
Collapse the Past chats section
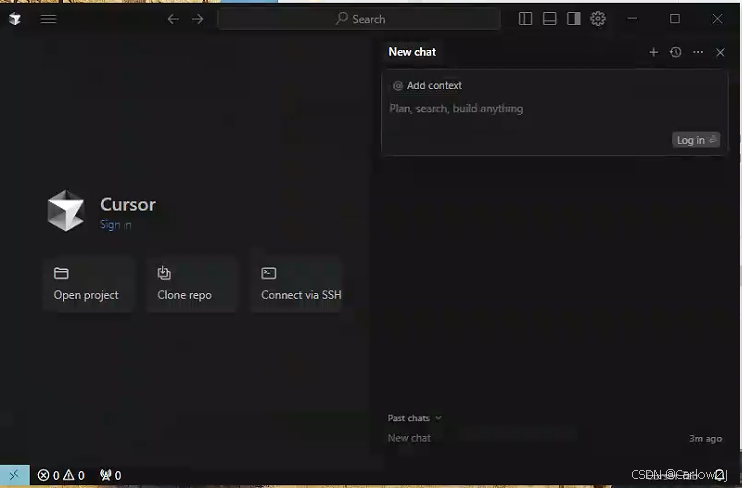click(x=415, y=418)
